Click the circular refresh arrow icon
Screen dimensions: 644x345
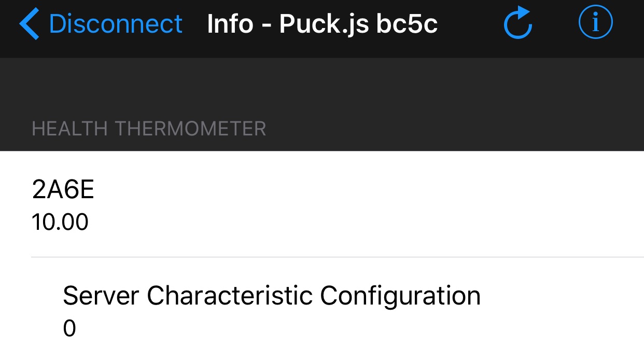tap(518, 23)
